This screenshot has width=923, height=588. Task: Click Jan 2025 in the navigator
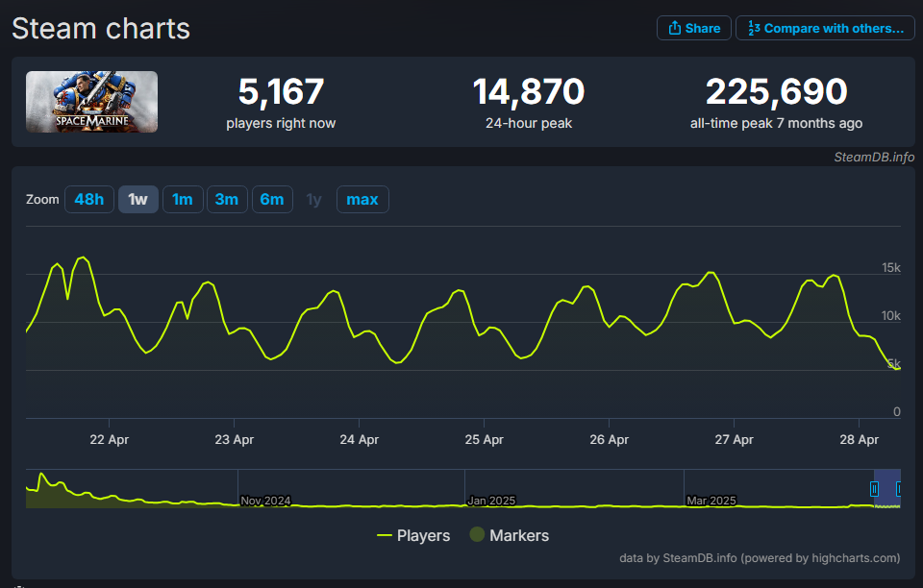[x=491, y=501]
